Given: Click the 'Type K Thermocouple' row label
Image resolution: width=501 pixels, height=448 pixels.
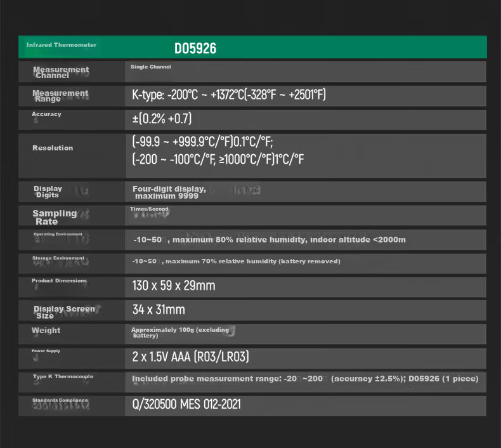Looking at the screenshot, I should pyautogui.click(x=63, y=376).
